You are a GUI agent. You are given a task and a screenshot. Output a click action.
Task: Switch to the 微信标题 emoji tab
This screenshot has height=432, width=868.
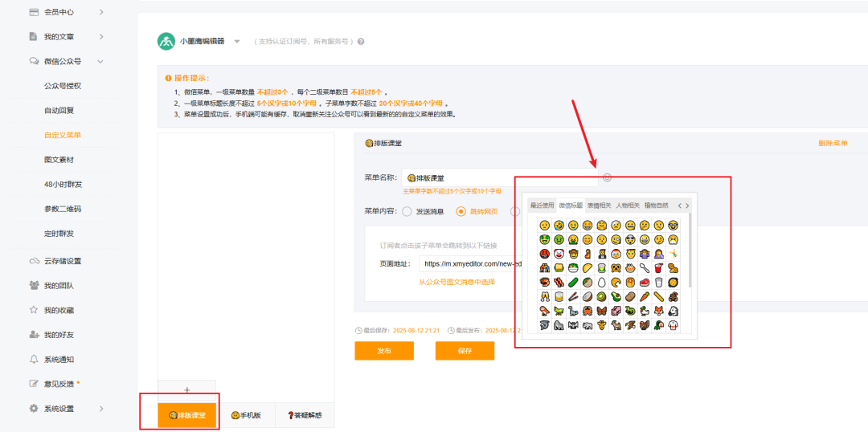pos(571,206)
